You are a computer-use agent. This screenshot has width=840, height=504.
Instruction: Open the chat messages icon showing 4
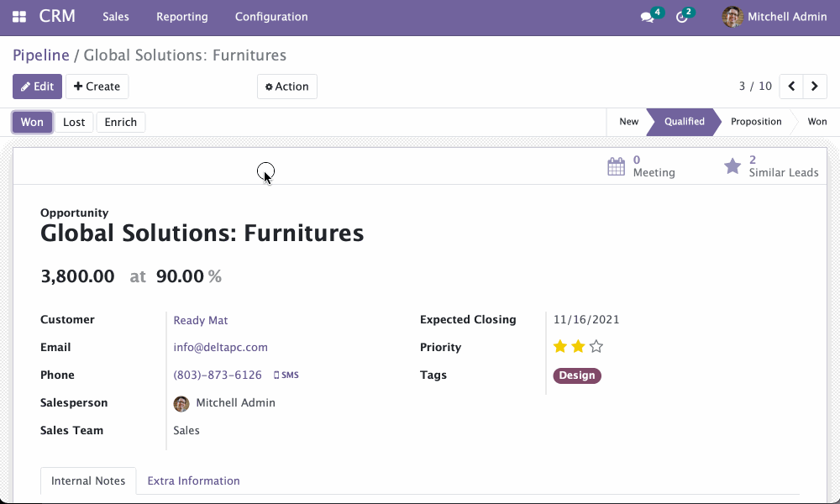pyautogui.click(x=647, y=17)
